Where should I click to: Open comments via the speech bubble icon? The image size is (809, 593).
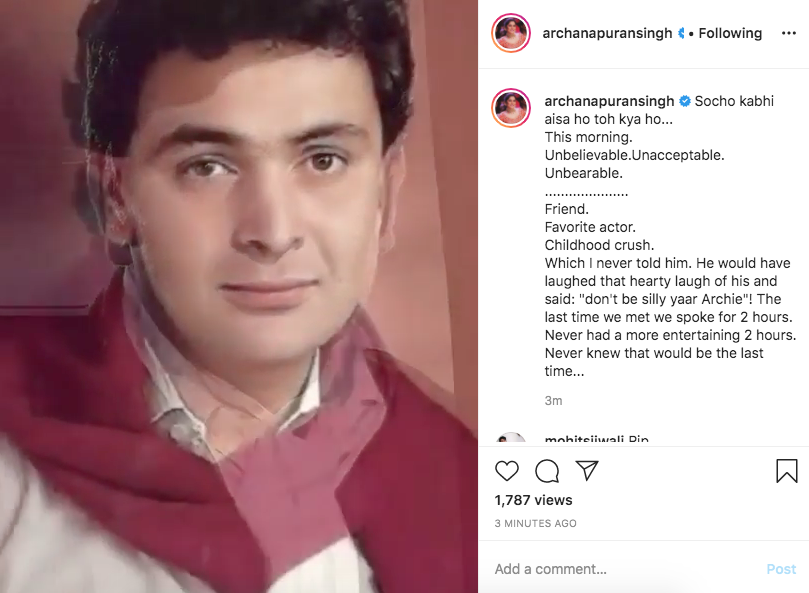[547, 470]
